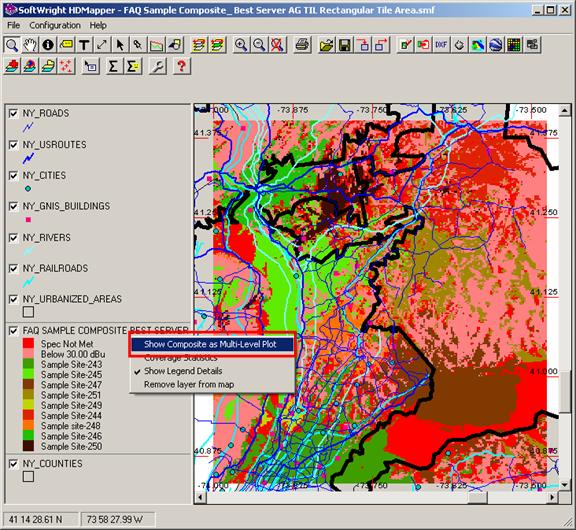Screen dimensions: 576x530
Task: Open settings with wrench icon
Action: click(158, 66)
